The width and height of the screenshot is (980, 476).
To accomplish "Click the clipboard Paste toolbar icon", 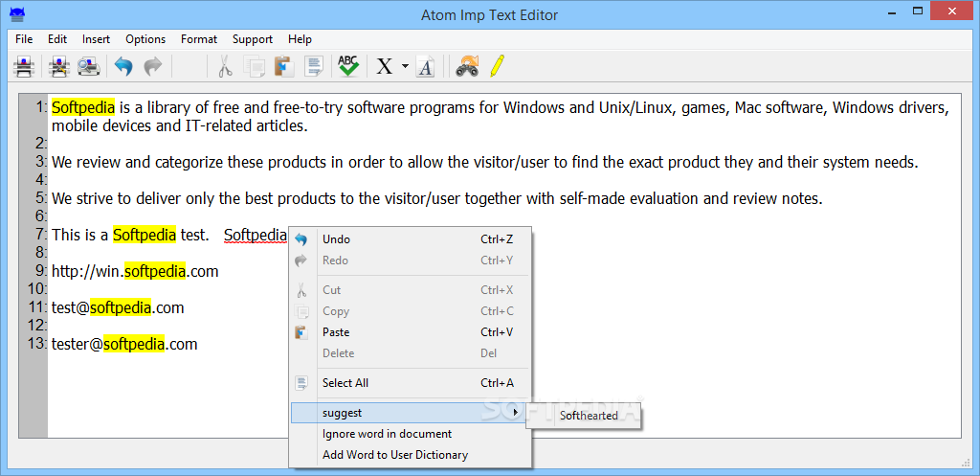I will (x=284, y=66).
